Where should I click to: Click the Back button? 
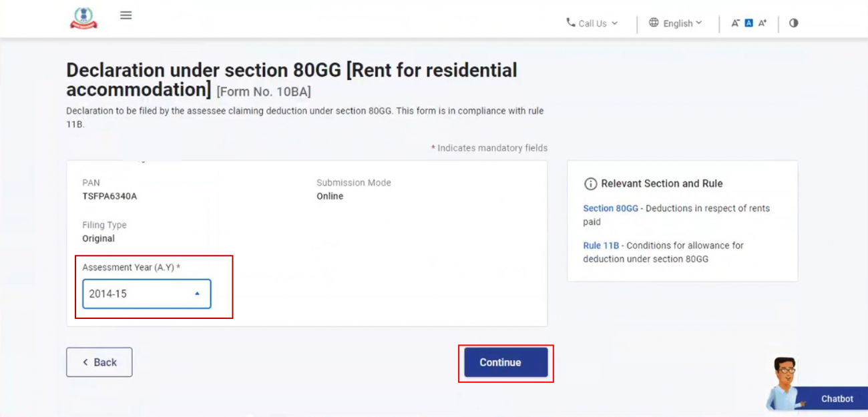[x=99, y=362]
